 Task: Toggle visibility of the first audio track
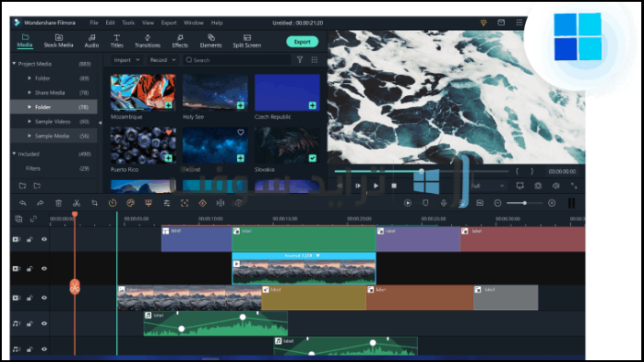click(44, 323)
